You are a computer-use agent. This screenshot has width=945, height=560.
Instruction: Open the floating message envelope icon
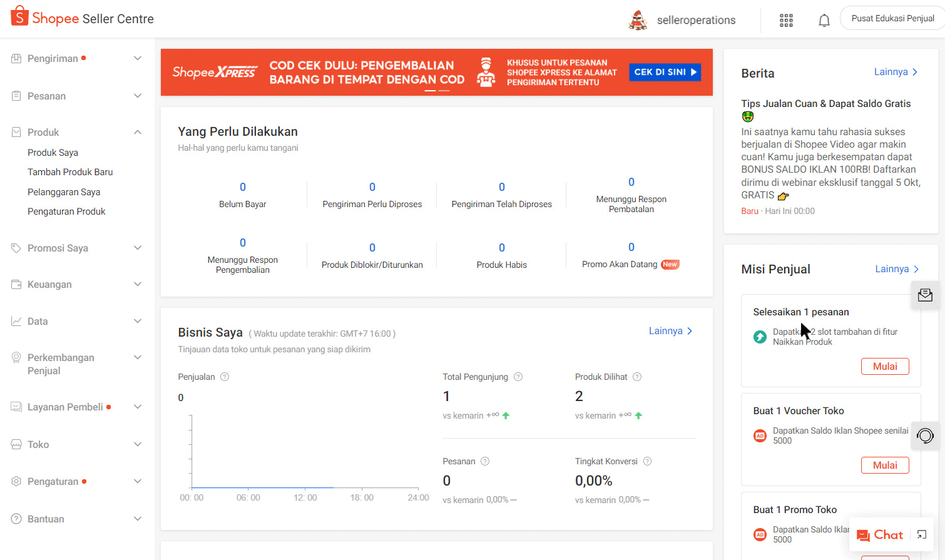[925, 294]
